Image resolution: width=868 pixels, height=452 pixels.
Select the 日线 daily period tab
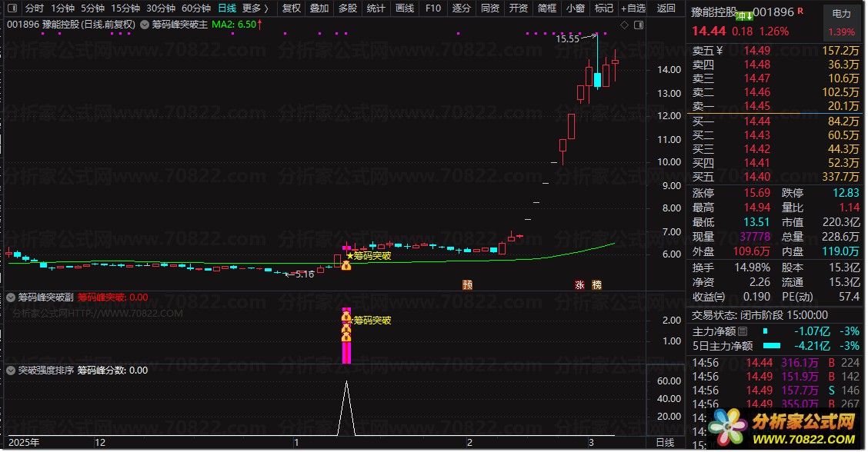[227, 8]
